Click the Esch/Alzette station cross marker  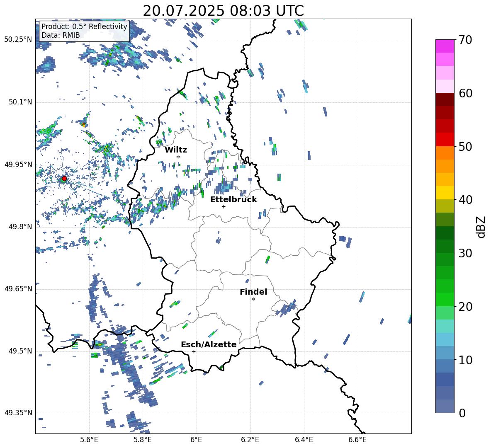[x=194, y=351]
